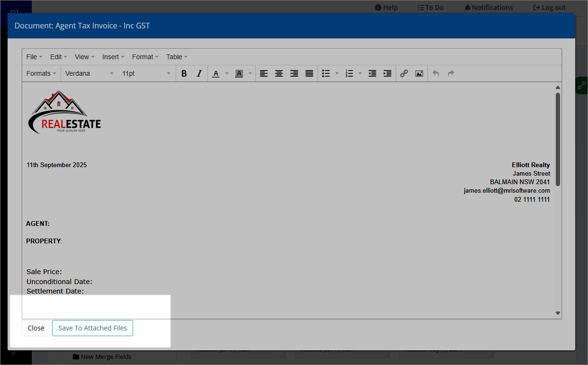
Task: Click the James Street address line
Action: (531, 174)
